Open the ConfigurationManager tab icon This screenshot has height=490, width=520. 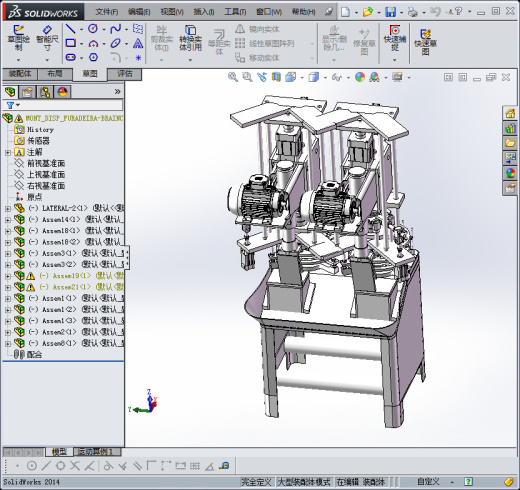[45, 92]
